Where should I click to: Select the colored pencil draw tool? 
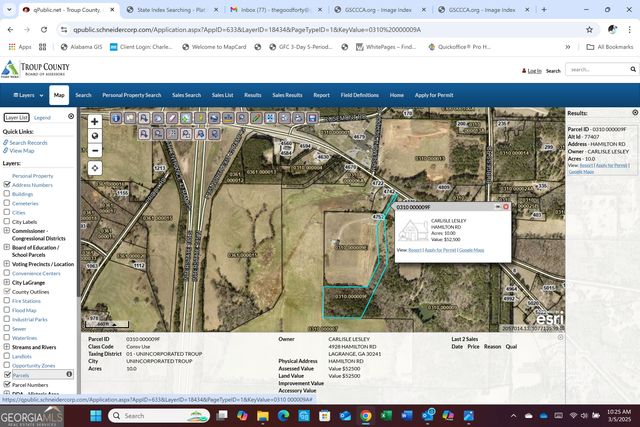(x=256, y=118)
